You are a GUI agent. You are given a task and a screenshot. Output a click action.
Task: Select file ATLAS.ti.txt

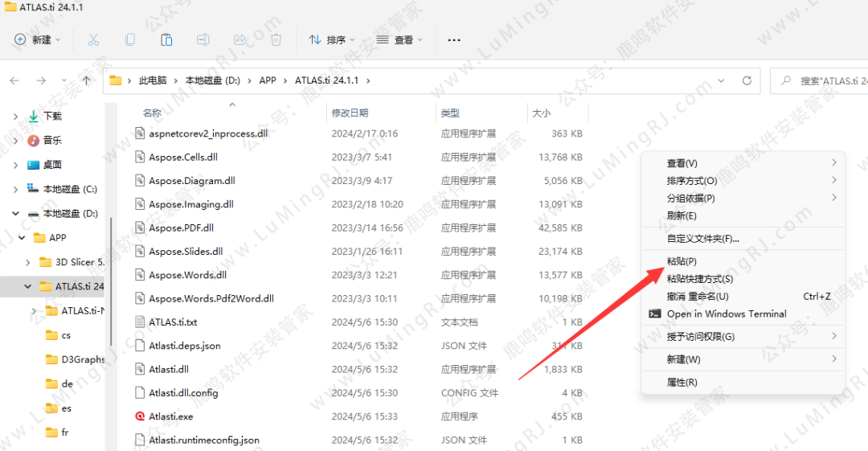point(173,322)
